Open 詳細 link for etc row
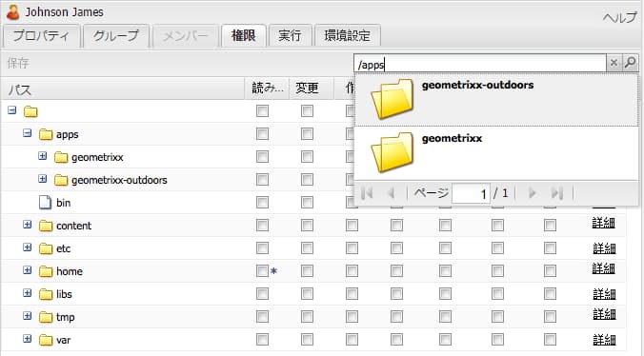 (604, 248)
